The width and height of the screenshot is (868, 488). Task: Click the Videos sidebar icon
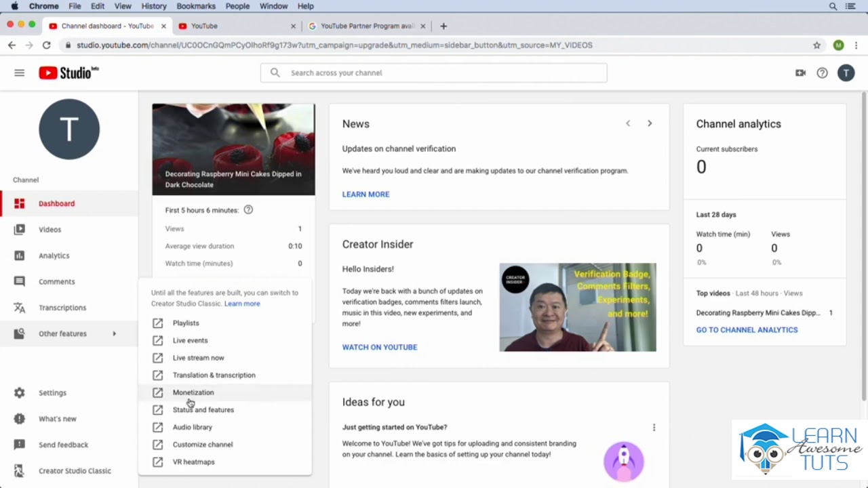coord(19,229)
